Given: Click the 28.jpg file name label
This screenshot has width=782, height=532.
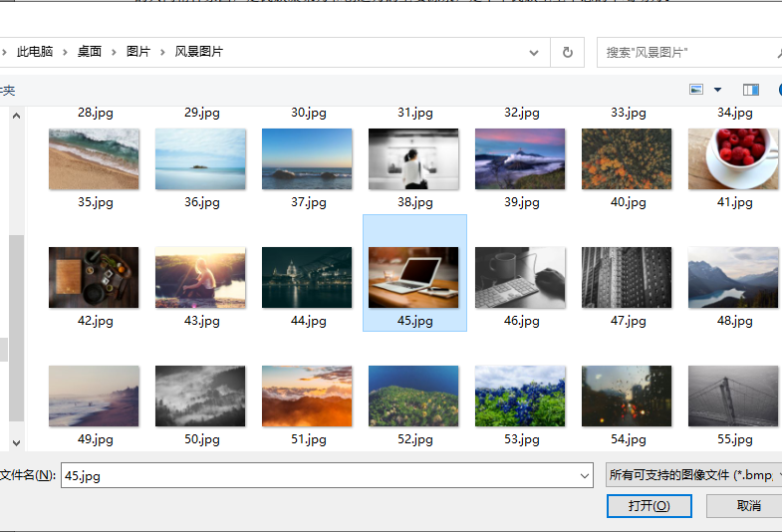Looking at the screenshot, I should pyautogui.click(x=96, y=113).
